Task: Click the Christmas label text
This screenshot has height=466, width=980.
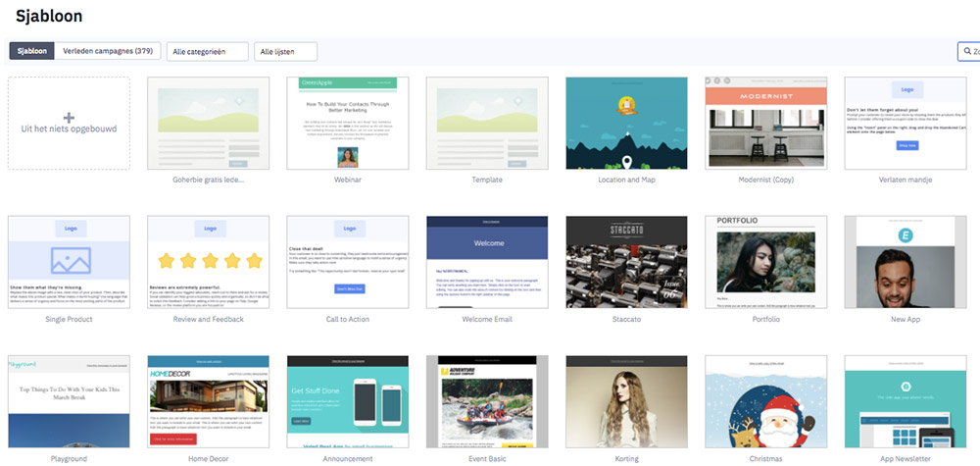Action: click(766, 458)
